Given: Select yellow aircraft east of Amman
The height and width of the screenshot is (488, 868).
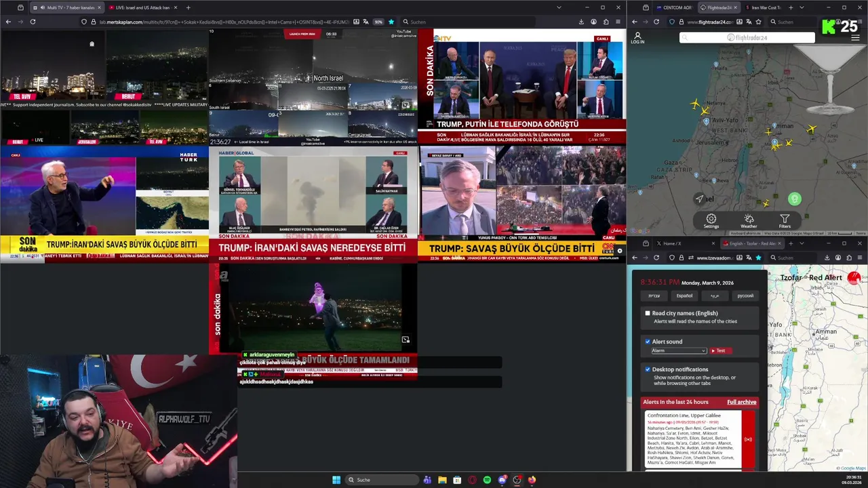Looking at the screenshot, I should (812, 129).
